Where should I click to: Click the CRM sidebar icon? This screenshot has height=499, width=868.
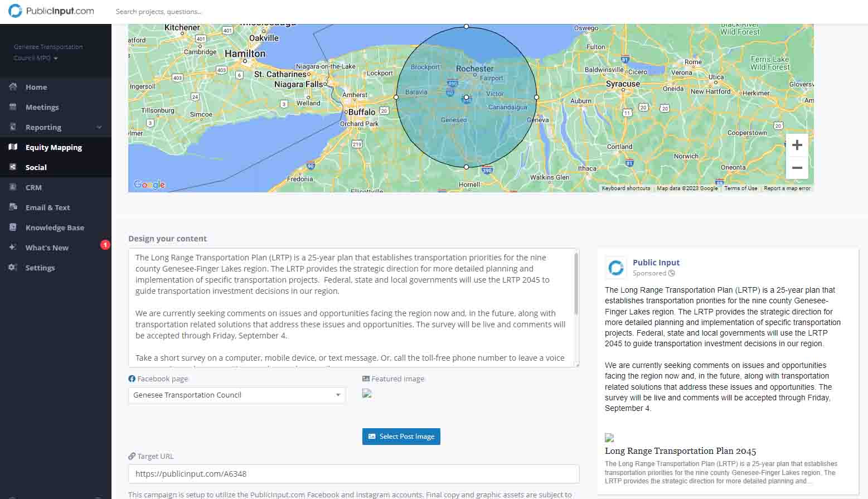13,187
